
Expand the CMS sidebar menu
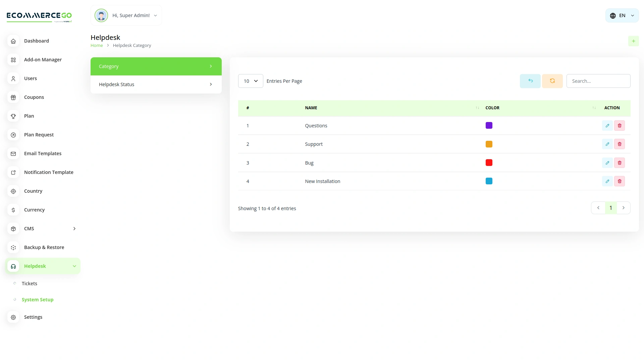tap(74, 228)
